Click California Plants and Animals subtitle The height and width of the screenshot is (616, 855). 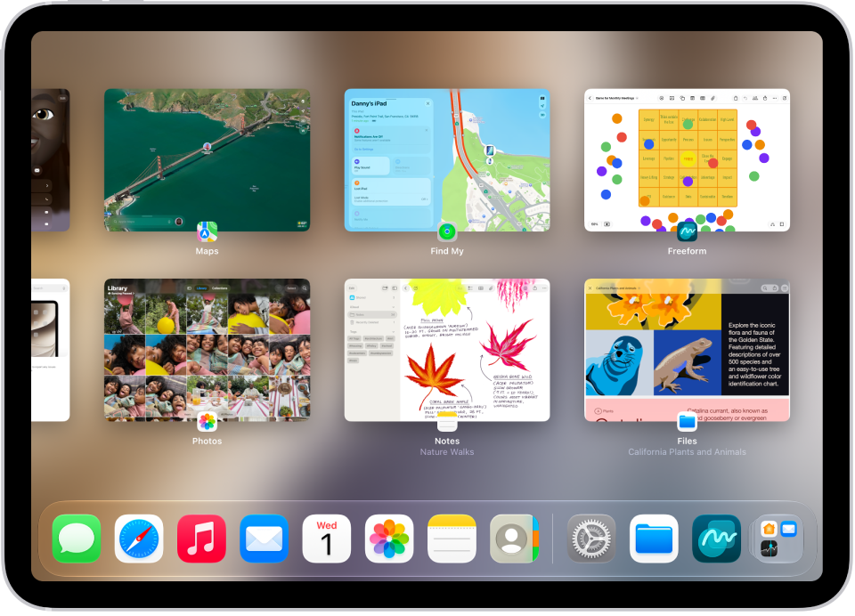(x=687, y=452)
